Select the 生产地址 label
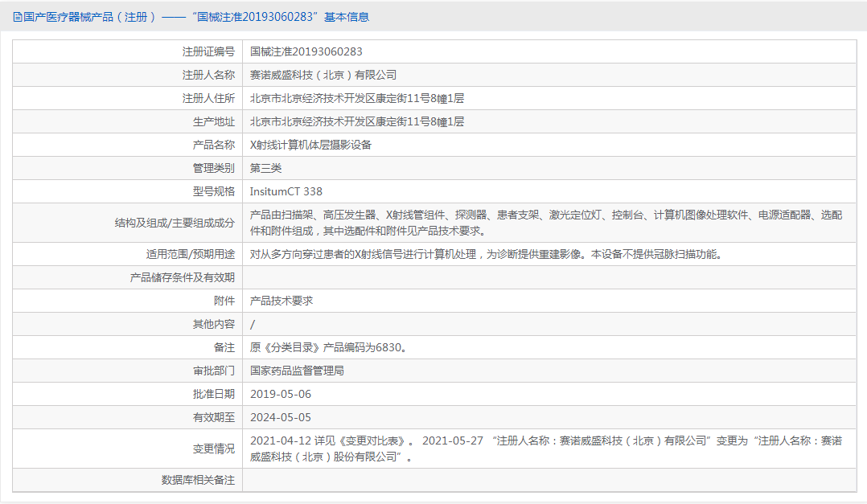Image resolution: width=867 pixels, height=504 pixels. 213,121
